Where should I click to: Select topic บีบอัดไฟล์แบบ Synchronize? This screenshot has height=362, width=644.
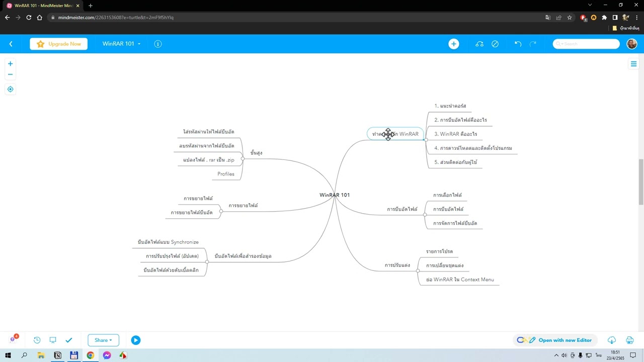click(168, 242)
